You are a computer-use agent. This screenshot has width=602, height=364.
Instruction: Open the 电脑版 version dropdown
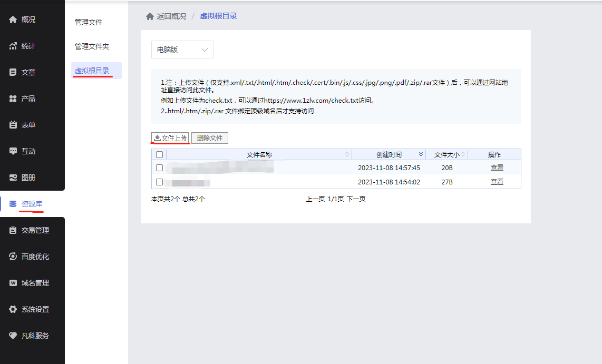(182, 50)
